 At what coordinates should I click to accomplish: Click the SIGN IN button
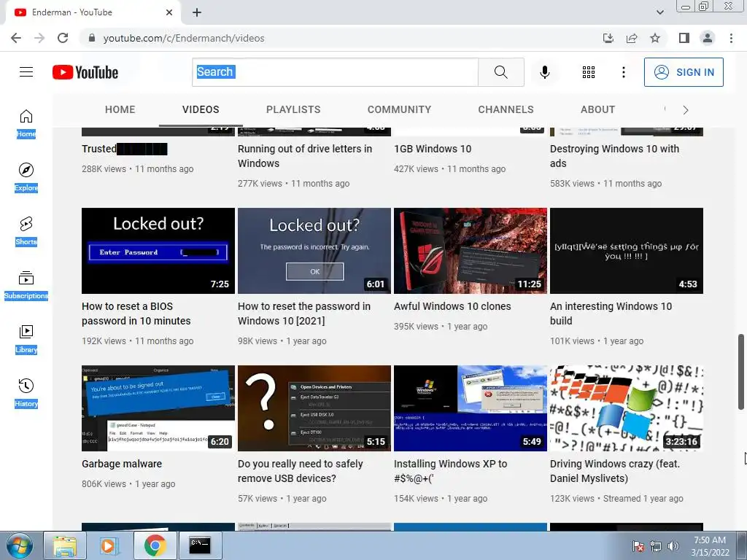[x=684, y=72]
